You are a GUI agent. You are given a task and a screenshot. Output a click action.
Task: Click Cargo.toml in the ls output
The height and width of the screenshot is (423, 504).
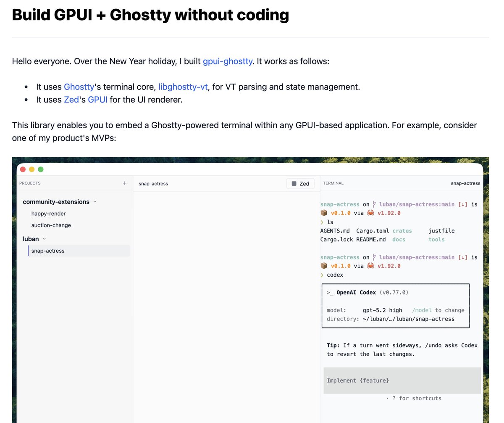(x=373, y=231)
